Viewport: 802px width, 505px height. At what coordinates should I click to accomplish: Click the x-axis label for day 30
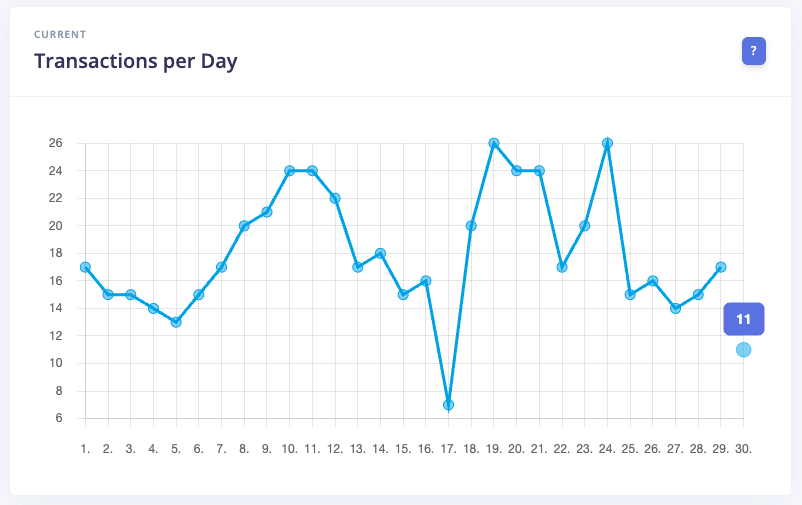click(x=742, y=449)
